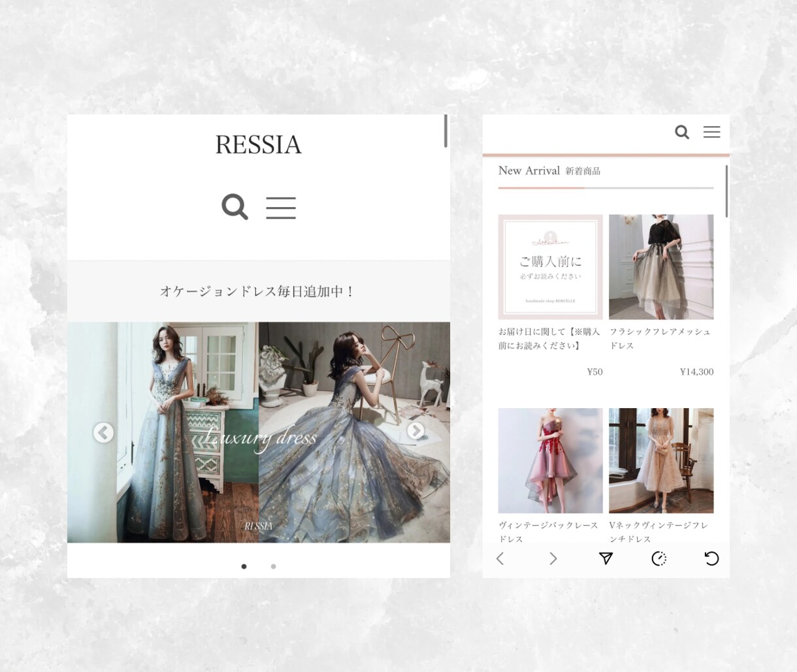Viewport: 797px width, 672px height.
Task: Tap the browser forward chevron in the bottom bar
Action: click(x=553, y=558)
